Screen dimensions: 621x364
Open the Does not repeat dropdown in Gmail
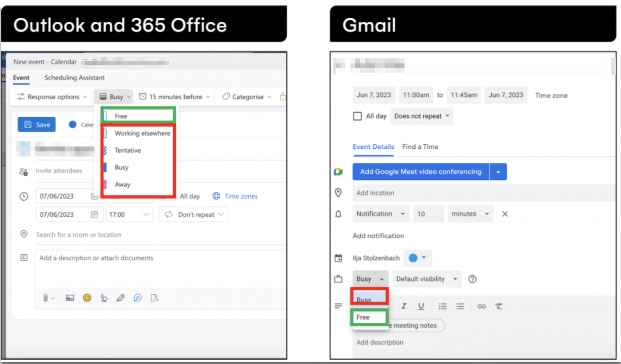pos(422,116)
